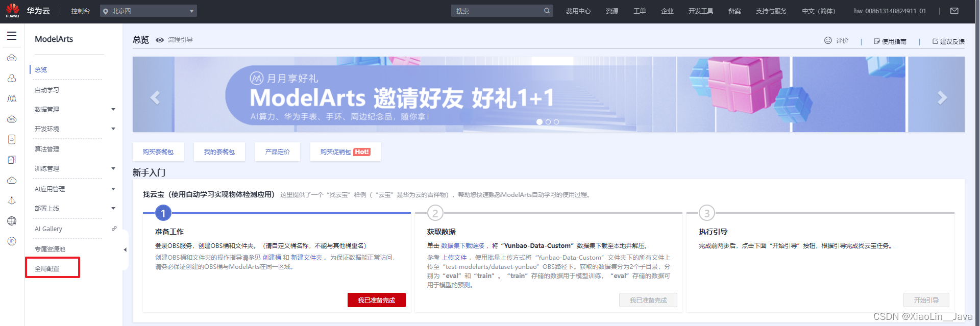Image resolution: width=980 pixels, height=326 pixels.
Task: Click the search magnifier icon
Action: 547,11
